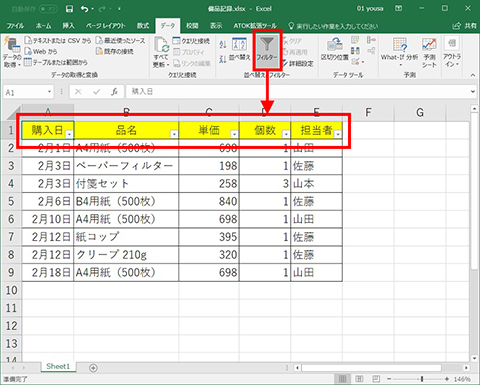Click the formula bar showing 購入日

click(297, 92)
